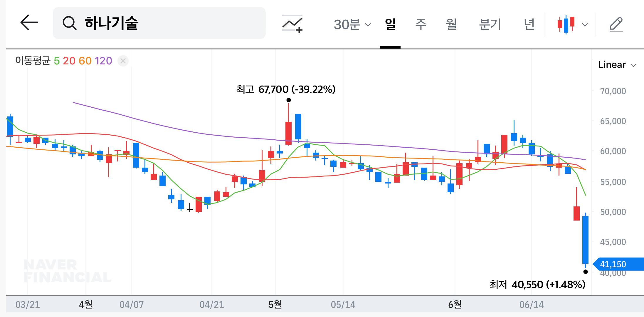
Task: Switch to the 년 (yearly) tab
Action: pyautogui.click(x=529, y=24)
